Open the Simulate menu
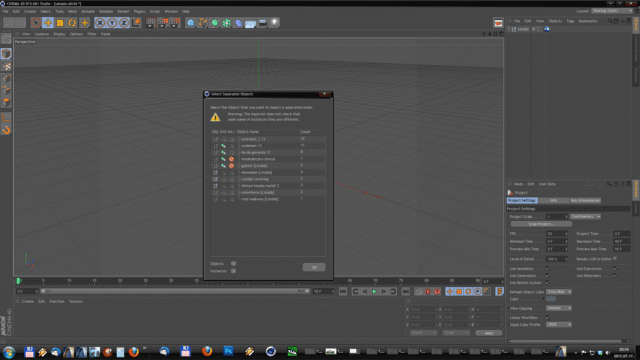Image resolution: width=640 pixels, height=360 pixels. (106, 11)
